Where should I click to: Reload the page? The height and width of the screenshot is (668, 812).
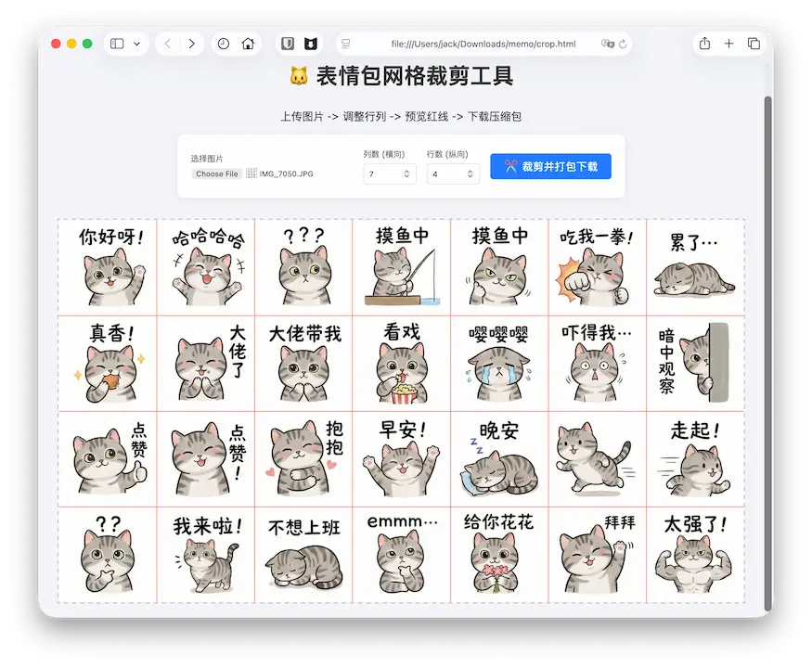[x=623, y=44]
